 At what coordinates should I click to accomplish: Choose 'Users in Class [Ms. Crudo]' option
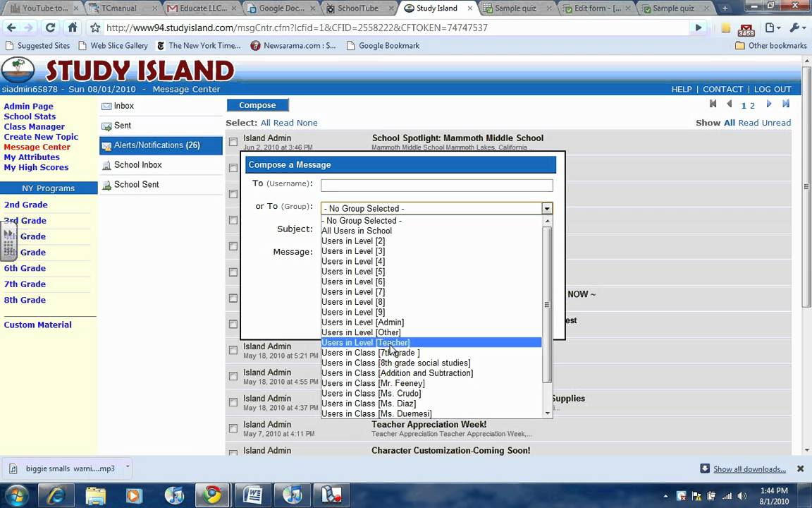click(x=431, y=394)
